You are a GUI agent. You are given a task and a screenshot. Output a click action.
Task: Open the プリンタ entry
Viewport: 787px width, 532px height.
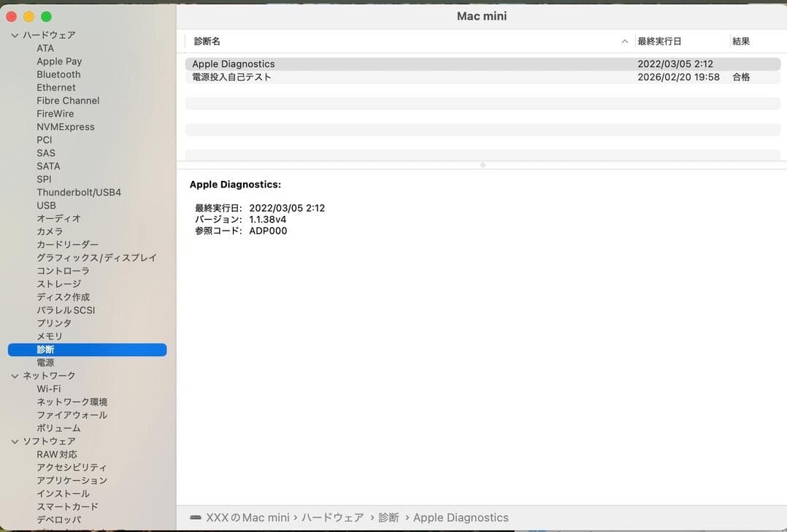click(x=54, y=323)
